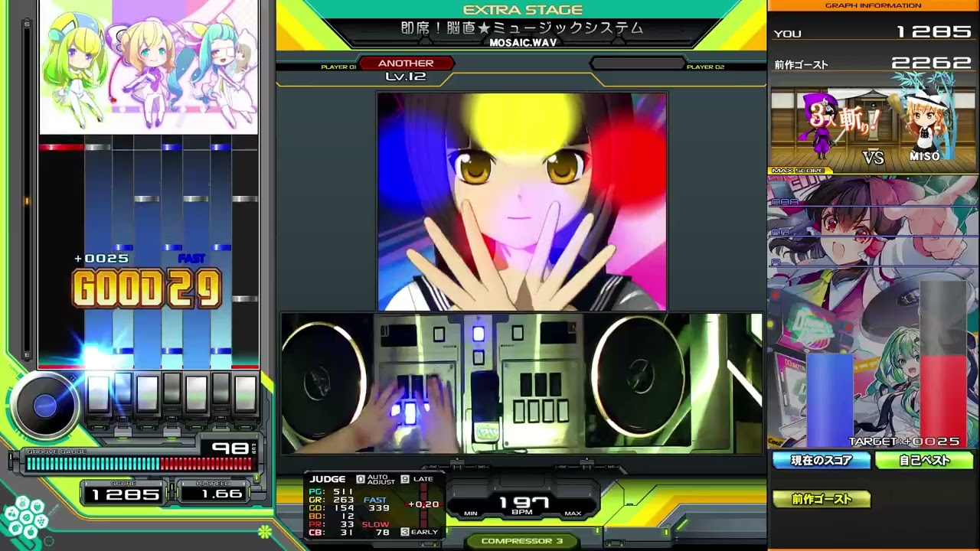The image size is (980, 551).
Task: Click the GRAPH INFORMATION header
Action: click(873, 5)
